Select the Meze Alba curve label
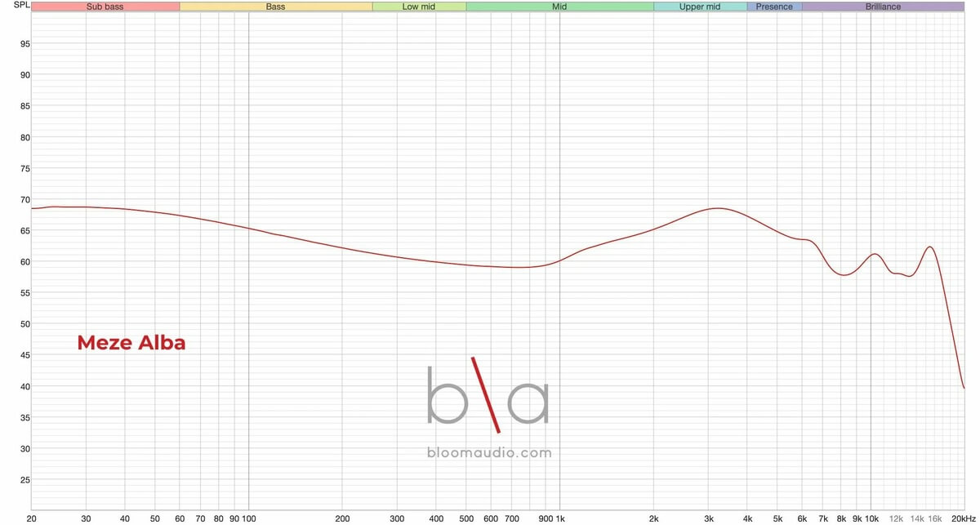 click(x=131, y=344)
